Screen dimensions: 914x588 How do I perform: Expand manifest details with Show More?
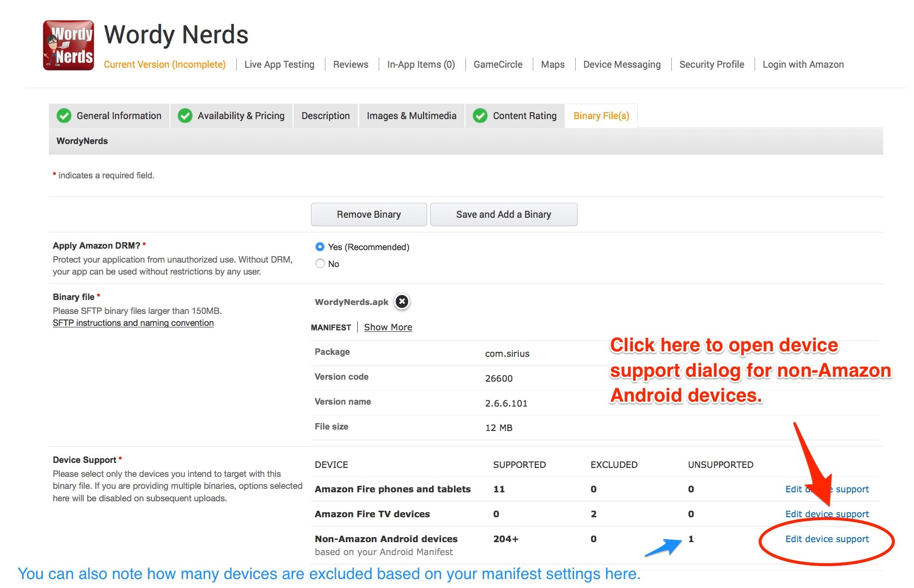click(x=388, y=327)
